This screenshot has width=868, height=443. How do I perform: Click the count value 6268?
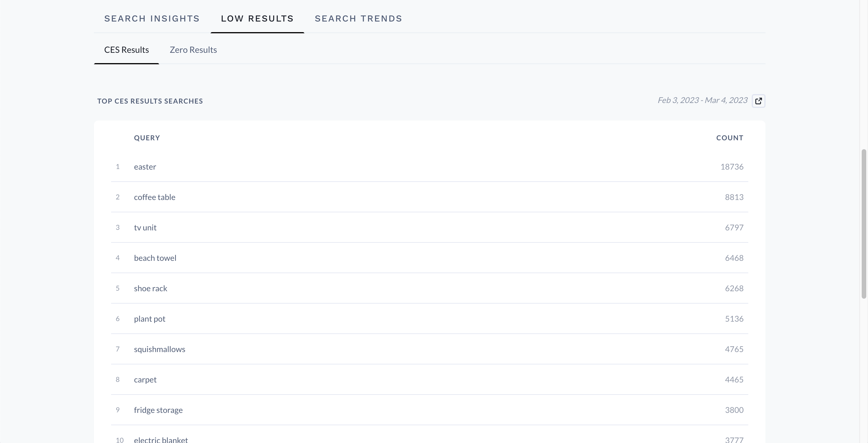coord(734,288)
